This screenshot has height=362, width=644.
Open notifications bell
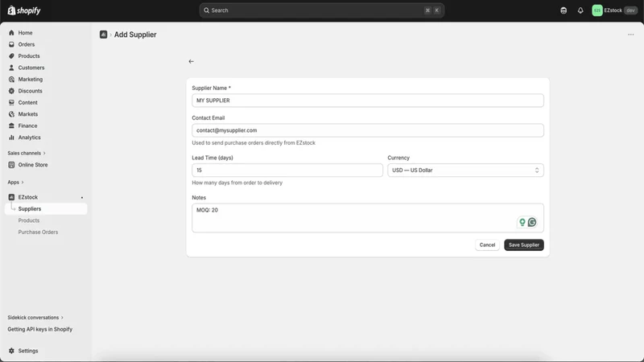pyautogui.click(x=580, y=10)
